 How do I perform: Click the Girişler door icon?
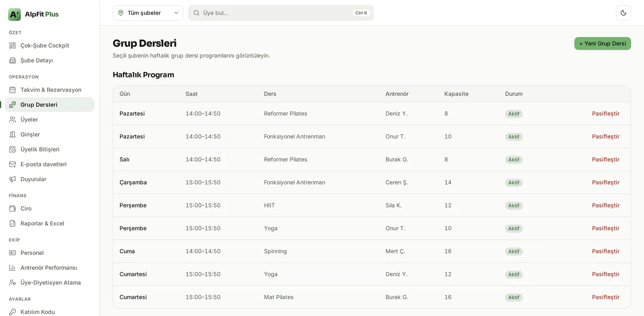pyautogui.click(x=12, y=134)
